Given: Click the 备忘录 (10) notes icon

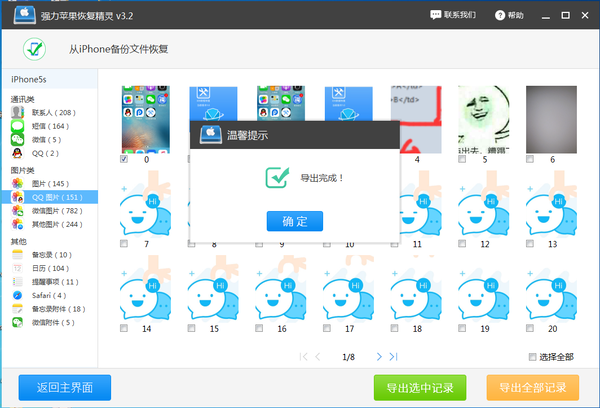Looking at the screenshot, I should (x=17, y=255).
